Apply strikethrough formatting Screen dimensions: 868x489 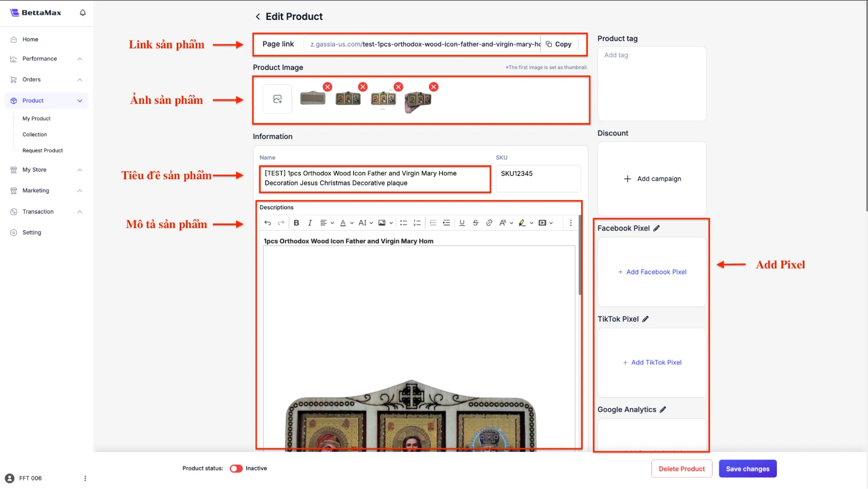pyautogui.click(x=475, y=223)
